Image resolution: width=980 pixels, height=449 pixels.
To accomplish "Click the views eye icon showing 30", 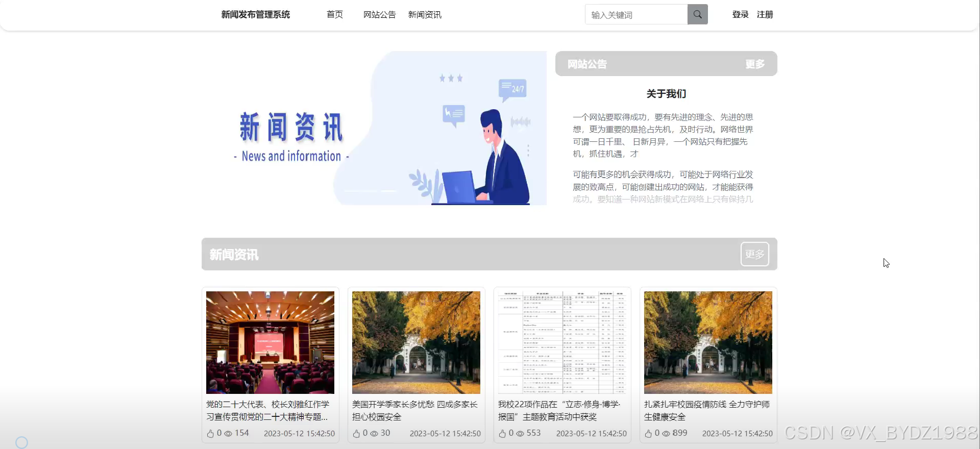I will 374,434.
